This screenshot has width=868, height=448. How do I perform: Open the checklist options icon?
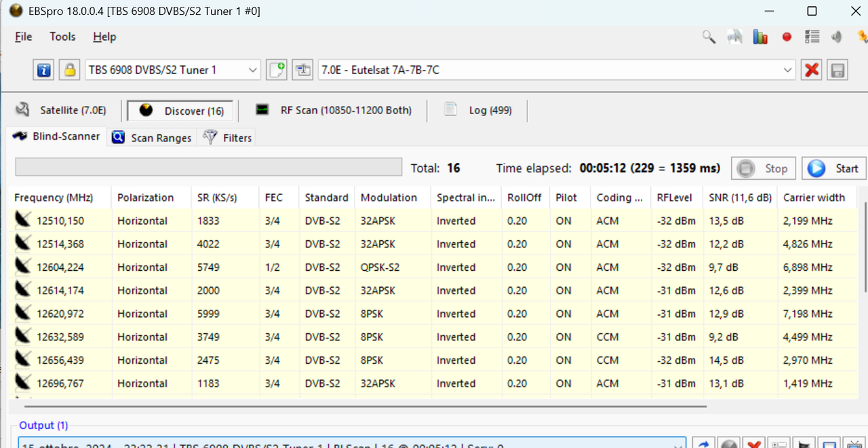pyautogui.click(x=812, y=37)
